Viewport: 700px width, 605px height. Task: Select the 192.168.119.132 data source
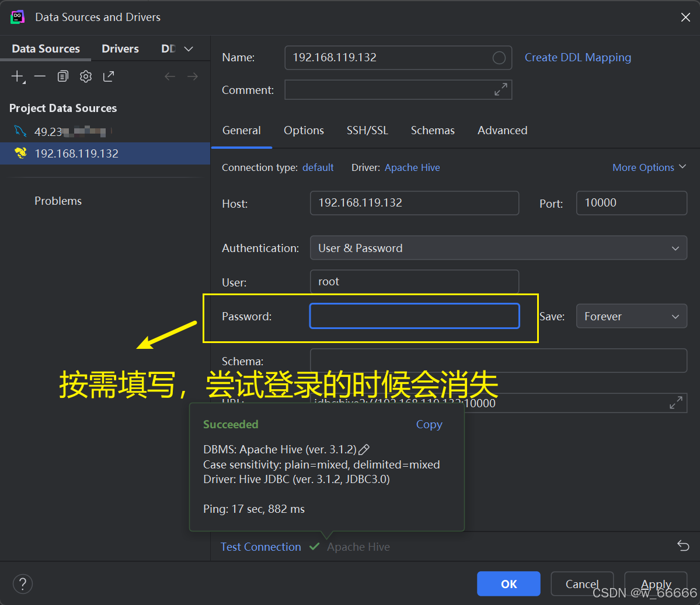(105, 153)
